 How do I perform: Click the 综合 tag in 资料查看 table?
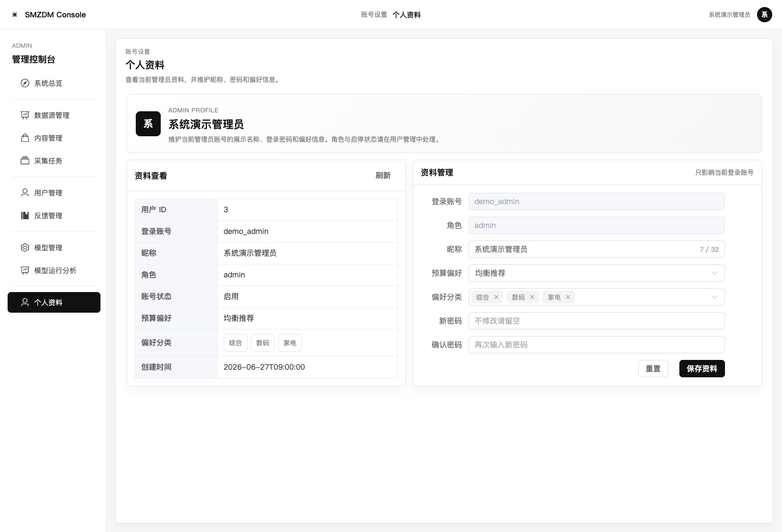click(236, 343)
